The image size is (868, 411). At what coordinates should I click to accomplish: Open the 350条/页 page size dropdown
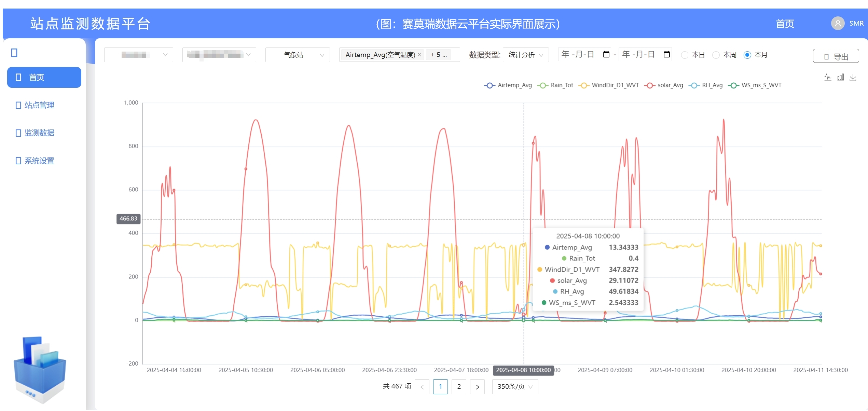(515, 387)
